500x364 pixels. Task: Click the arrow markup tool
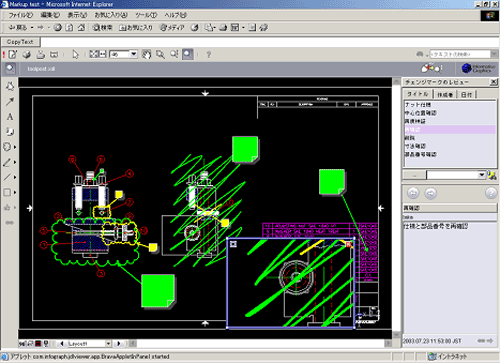pos(10,101)
